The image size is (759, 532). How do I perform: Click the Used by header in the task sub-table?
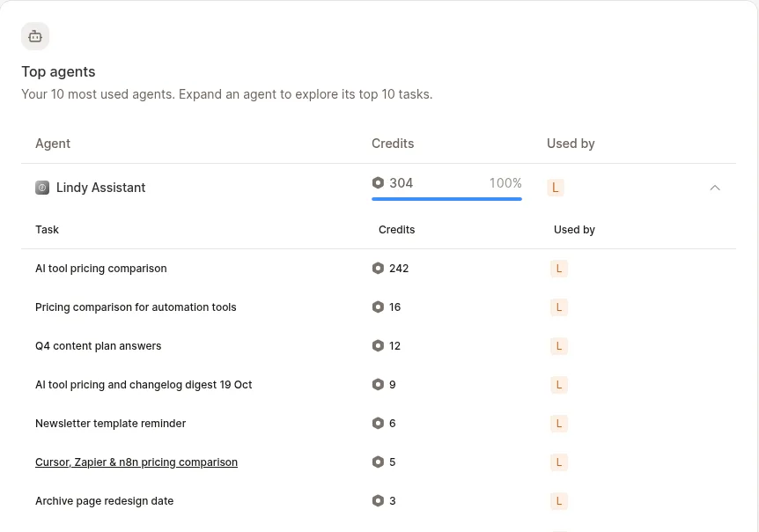pyautogui.click(x=574, y=230)
